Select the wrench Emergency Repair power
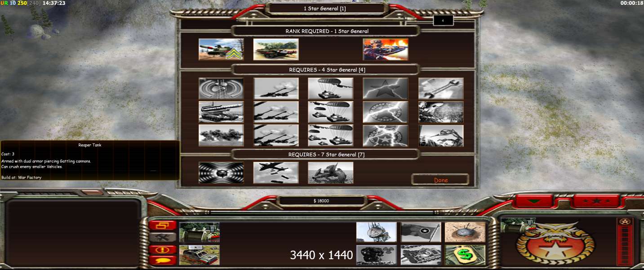This screenshot has height=270, width=644. (x=441, y=89)
